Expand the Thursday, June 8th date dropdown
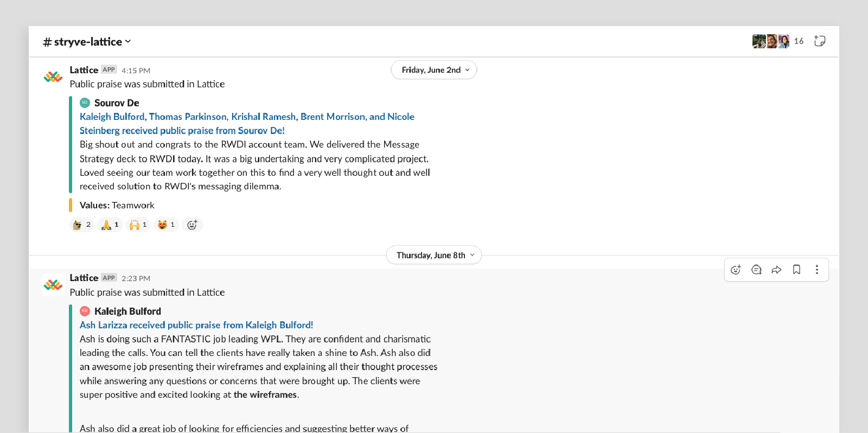The width and height of the screenshot is (868, 433). [x=434, y=255]
